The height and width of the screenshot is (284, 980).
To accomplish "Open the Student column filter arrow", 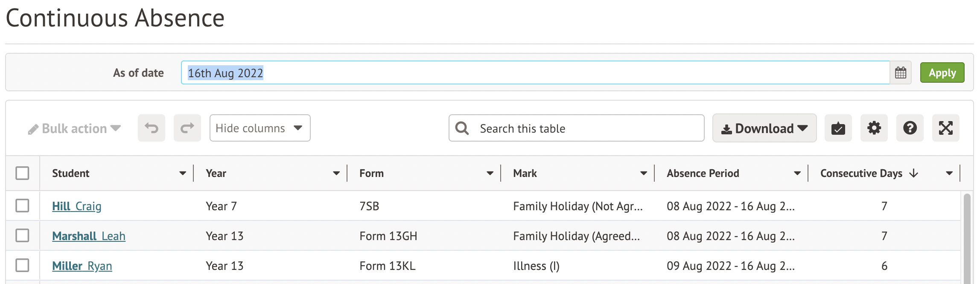I will pos(183,173).
